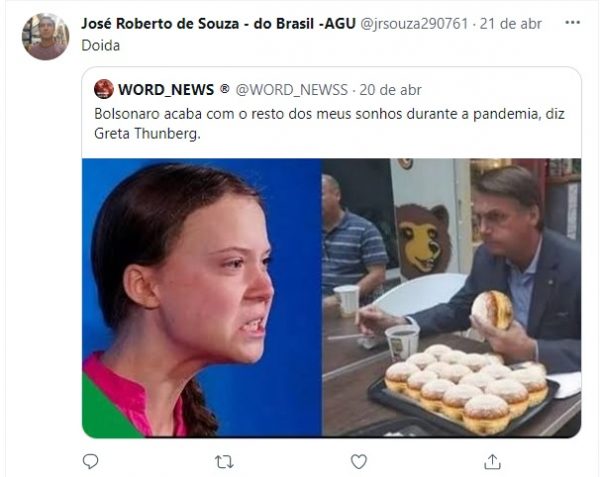
Task: Open the @jrsouza290761 handle
Action: pyautogui.click(x=414, y=24)
